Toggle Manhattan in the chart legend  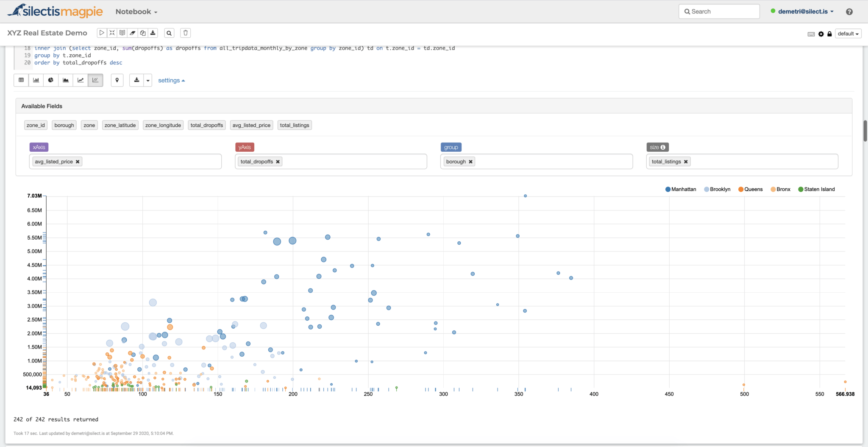(680, 189)
